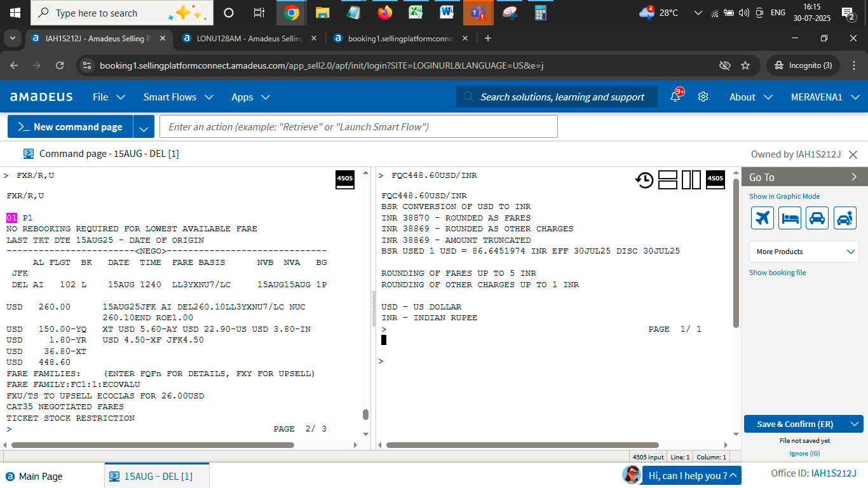
Task: Open the Smart Flows menu
Action: 178,97
